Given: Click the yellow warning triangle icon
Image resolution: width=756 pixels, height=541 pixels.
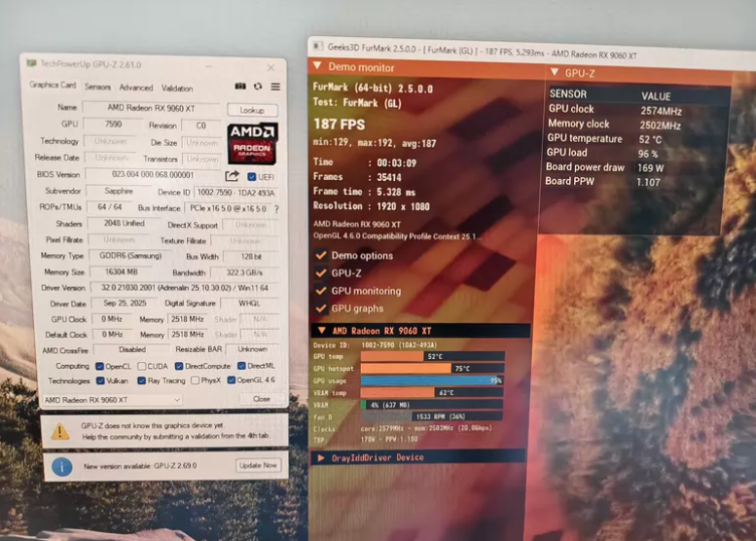Looking at the screenshot, I should coord(59,431).
